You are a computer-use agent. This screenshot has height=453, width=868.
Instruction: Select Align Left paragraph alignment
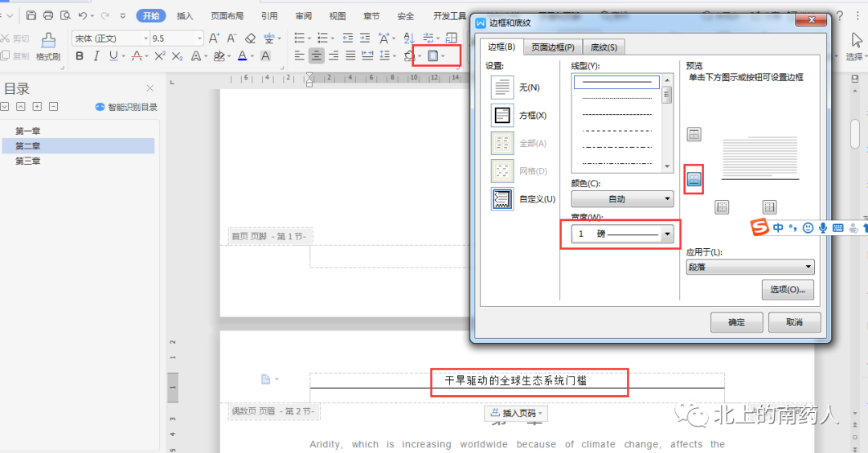pyautogui.click(x=300, y=56)
